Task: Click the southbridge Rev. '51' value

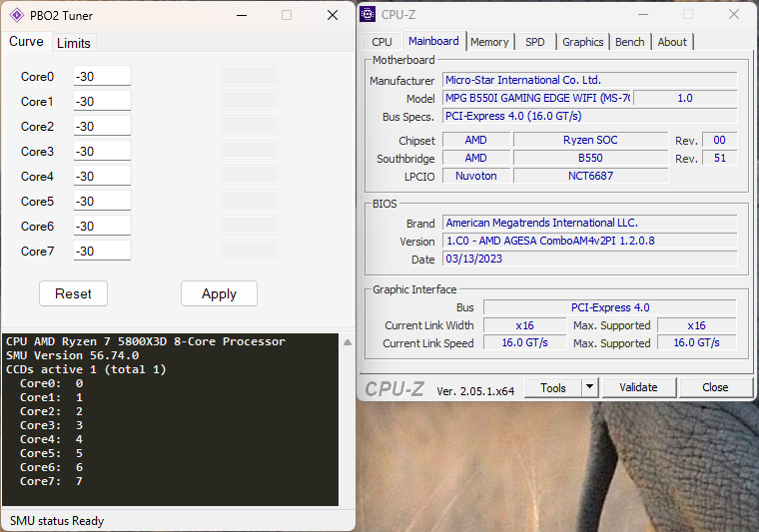Action: coord(720,158)
